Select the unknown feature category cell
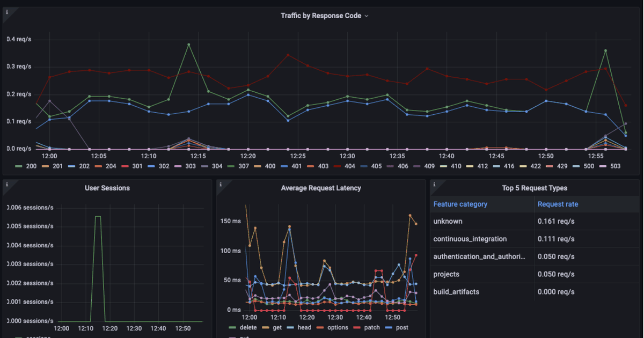The image size is (644, 338). click(x=482, y=221)
